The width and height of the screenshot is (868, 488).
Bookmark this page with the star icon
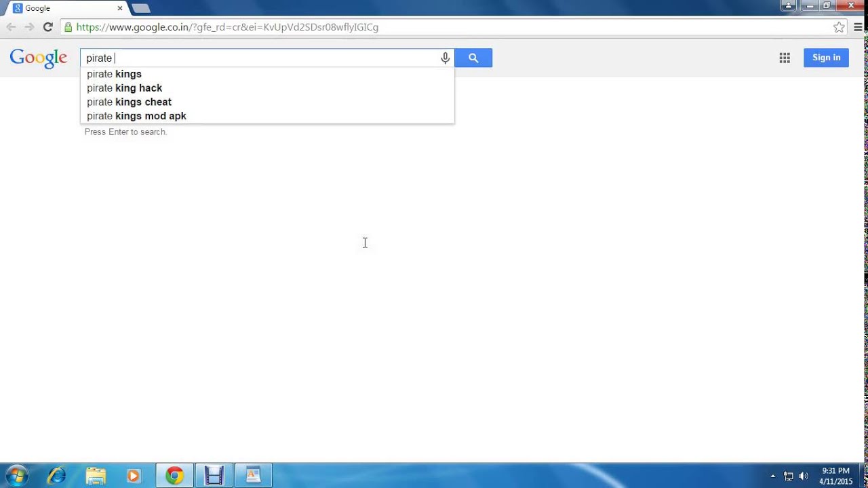839,27
